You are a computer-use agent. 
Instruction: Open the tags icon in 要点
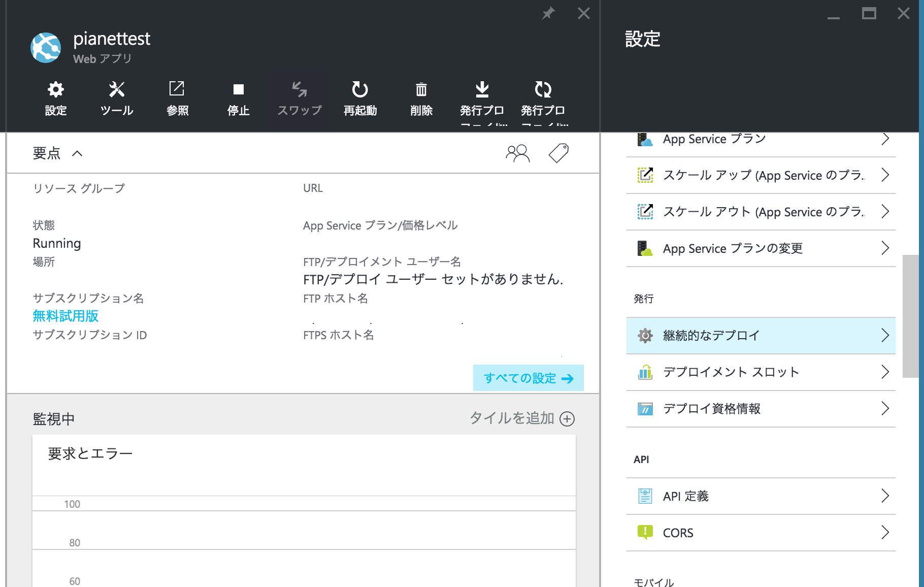pyautogui.click(x=558, y=153)
